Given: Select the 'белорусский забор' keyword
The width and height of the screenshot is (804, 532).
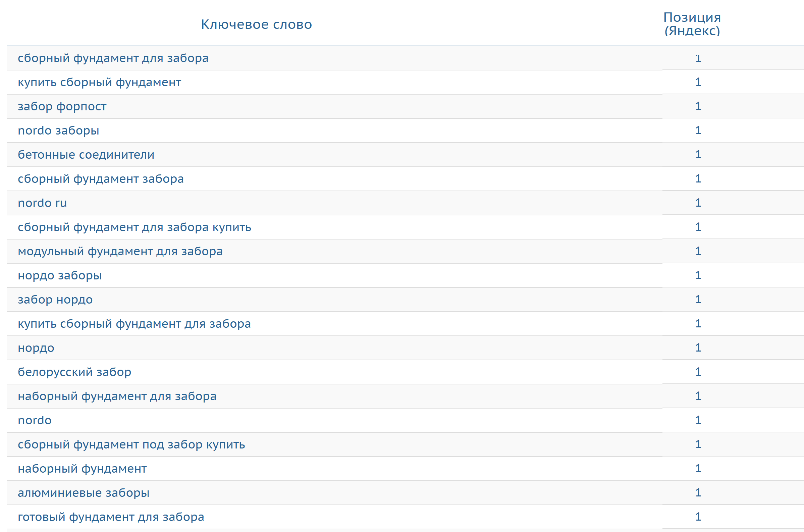Looking at the screenshot, I should 74,372.
